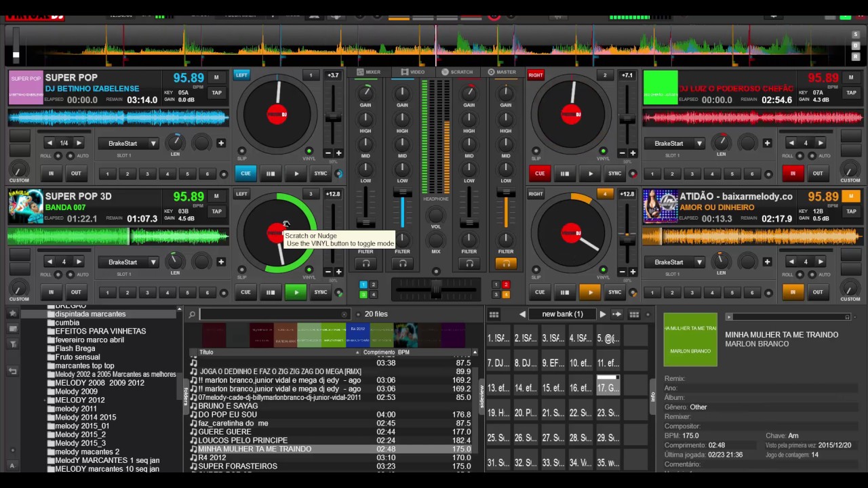
Task: Click the orange play button on deck 4
Action: [590, 292]
